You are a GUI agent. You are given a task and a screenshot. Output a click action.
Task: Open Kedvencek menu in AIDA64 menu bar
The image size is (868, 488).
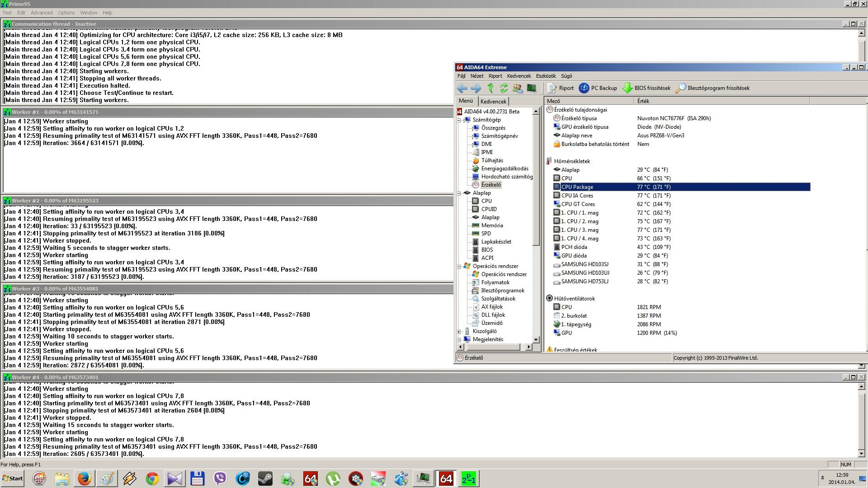click(519, 76)
